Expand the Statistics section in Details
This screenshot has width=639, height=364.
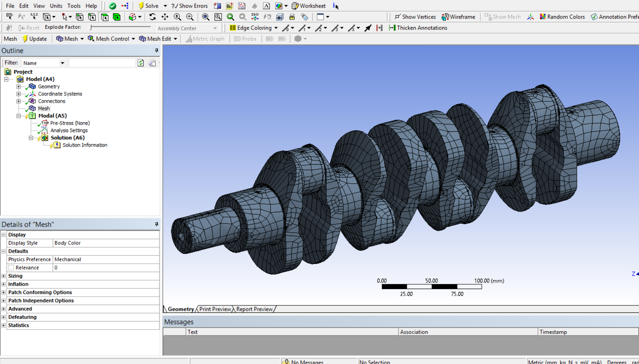[4, 325]
